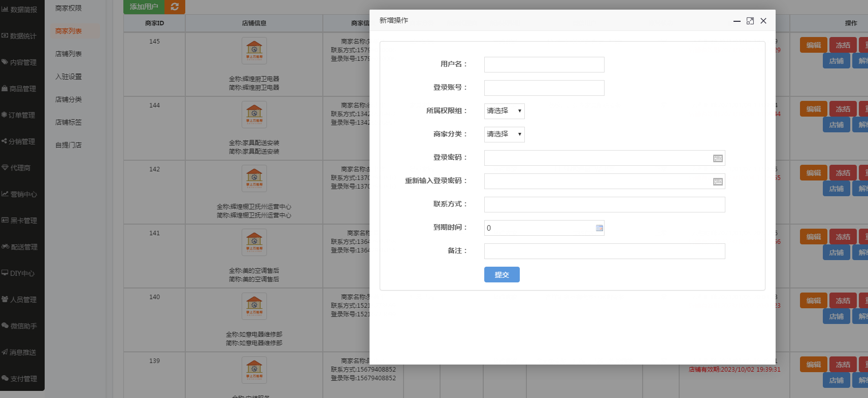Close the 新增操作 dialog
The image size is (868, 398).
point(763,21)
